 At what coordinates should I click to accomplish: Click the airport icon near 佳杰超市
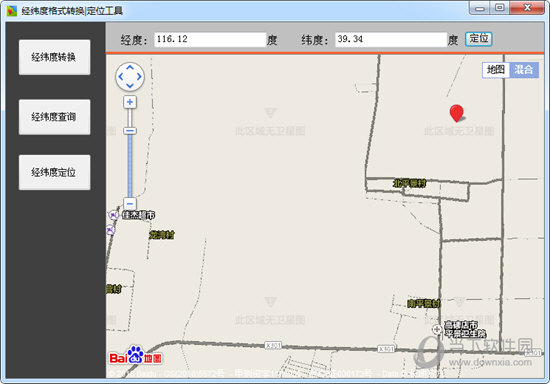(113, 215)
